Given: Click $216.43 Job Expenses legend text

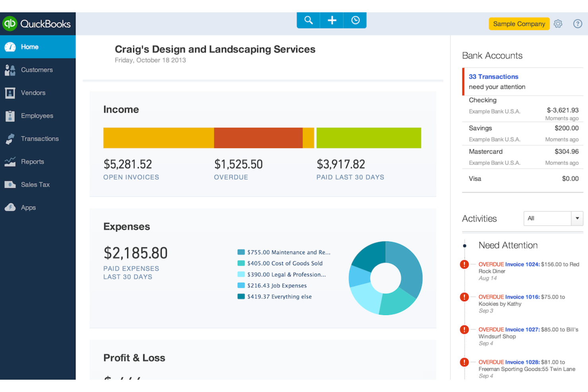Looking at the screenshot, I should [277, 286].
